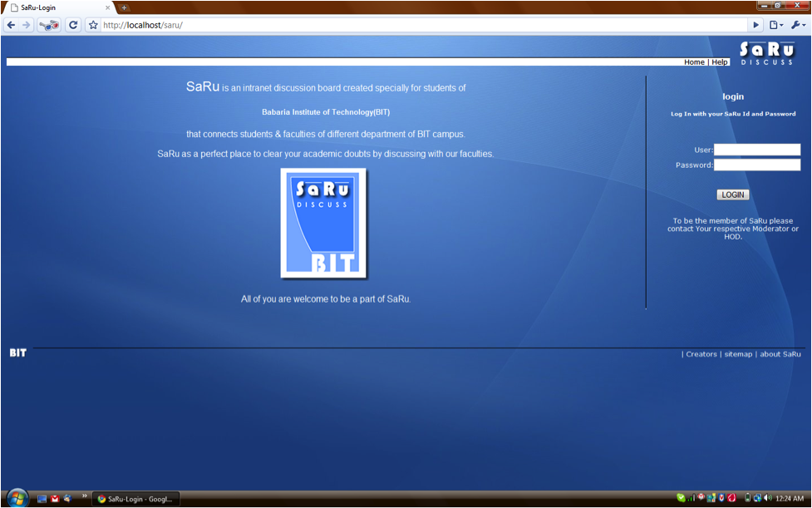
Task: Click 'Log In with your SaRu Id' text
Action: 733,113
